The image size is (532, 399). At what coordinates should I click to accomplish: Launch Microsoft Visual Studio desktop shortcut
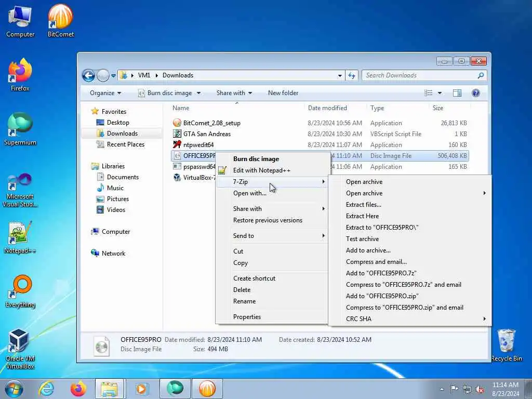(20, 190)
